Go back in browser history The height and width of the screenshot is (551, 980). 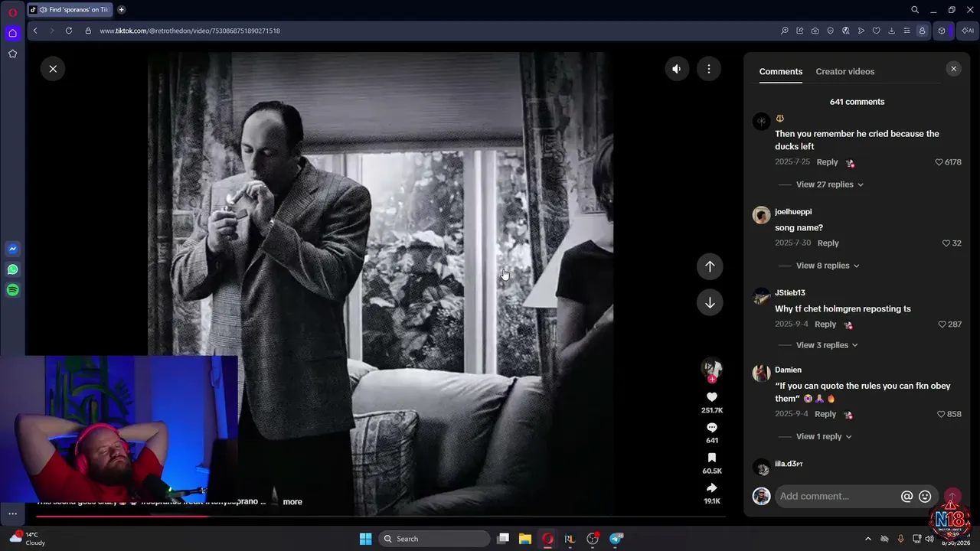pyautogui.click(x=35, y=31)
